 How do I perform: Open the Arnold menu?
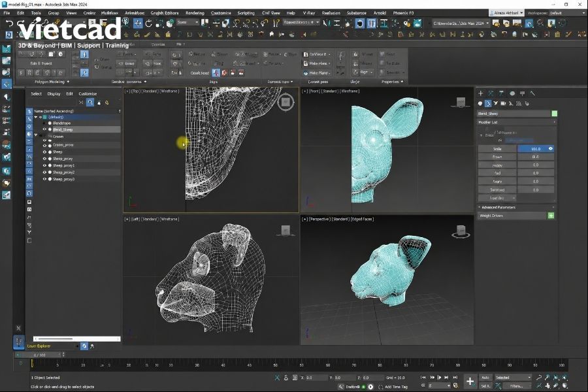point(380,13)
